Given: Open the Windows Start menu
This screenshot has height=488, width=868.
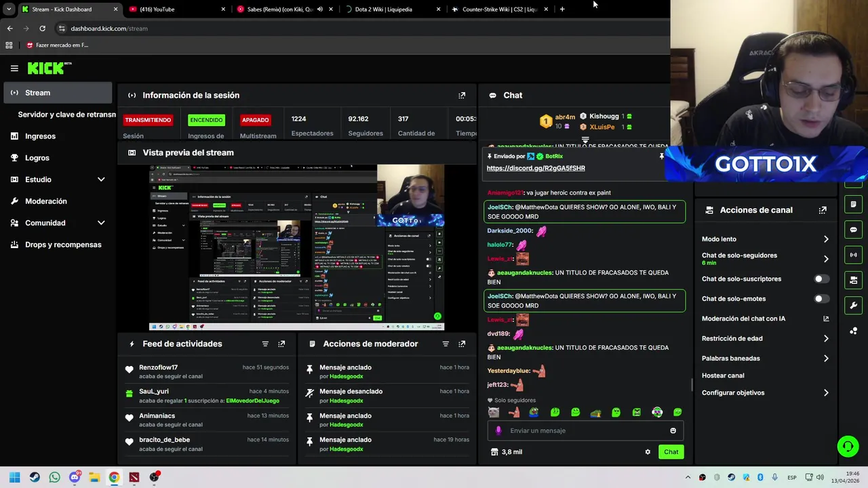Looking at the screenshot, I should coord(15,477).
